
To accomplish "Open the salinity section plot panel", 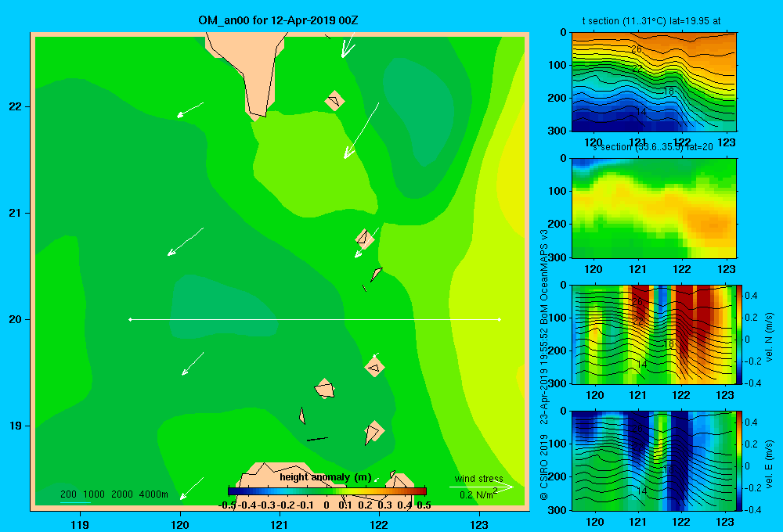I will click(x=654, y=208).
